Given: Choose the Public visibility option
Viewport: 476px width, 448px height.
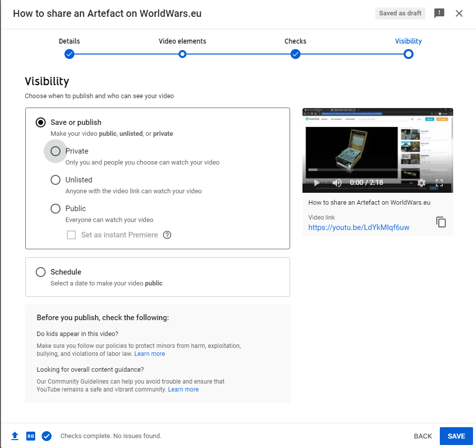Looking at the screenshot, I should (56, 209).
